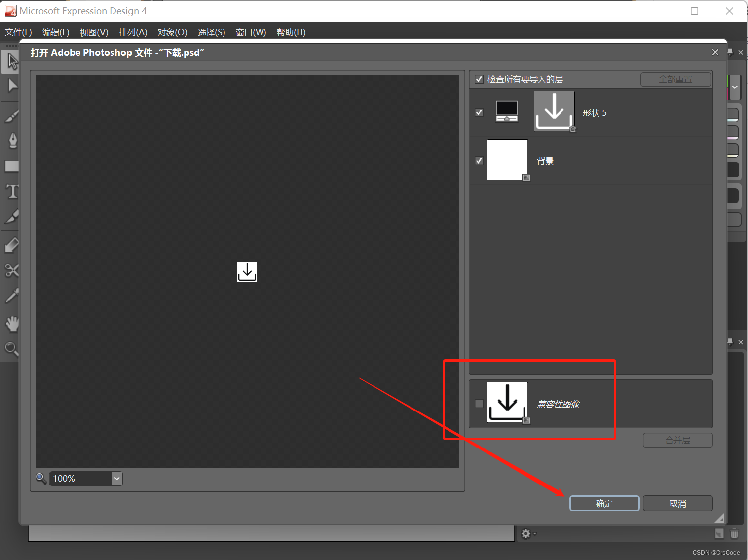Click the black monitor icon of 形状 5
This screenshot has height=560, width=748.
click(x=507, y=112)
